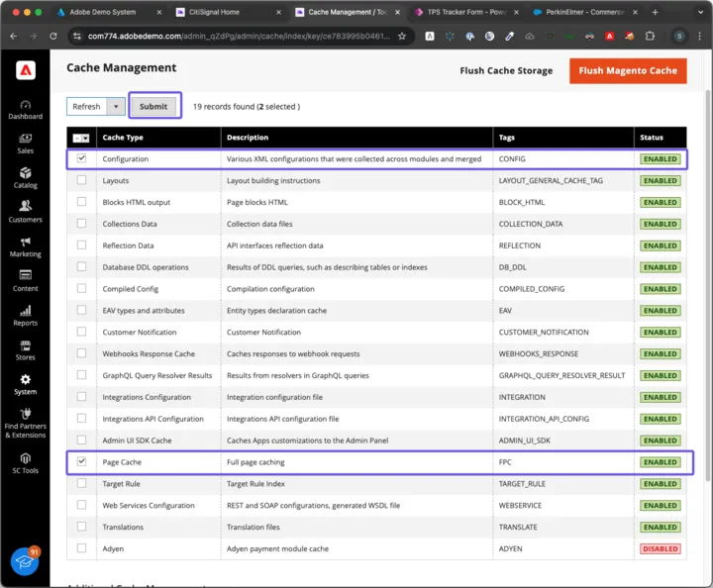This screenshot has width=713, height=588.
Task: Sort by Cache Type column header
Action: [158, 138]
